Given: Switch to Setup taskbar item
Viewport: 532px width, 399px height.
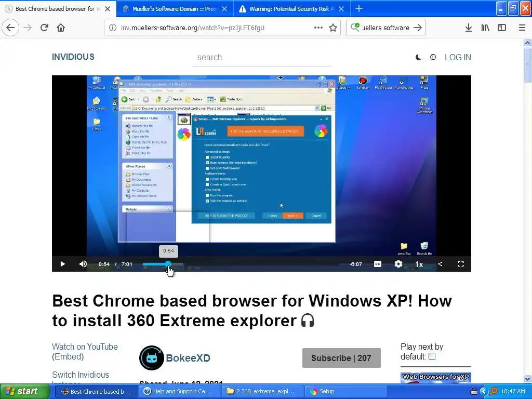Looking at the screenshot, I should coord(346,392).
